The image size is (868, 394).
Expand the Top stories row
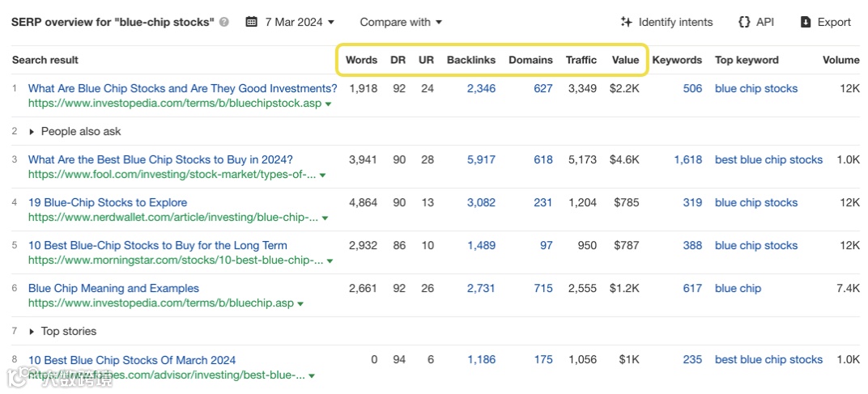pyautogui.click(x=32, y=331)
